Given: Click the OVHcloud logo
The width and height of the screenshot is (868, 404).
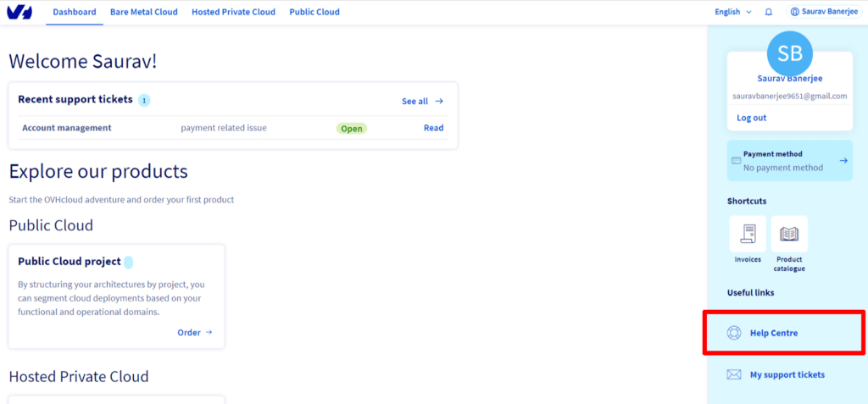Looking at the screenshot, I should [20, 12].
